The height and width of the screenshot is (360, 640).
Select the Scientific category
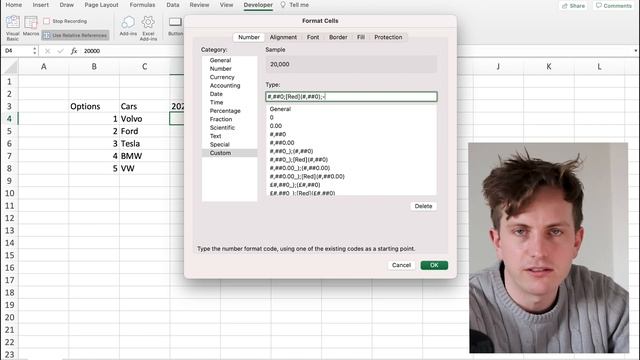[229, 128]
